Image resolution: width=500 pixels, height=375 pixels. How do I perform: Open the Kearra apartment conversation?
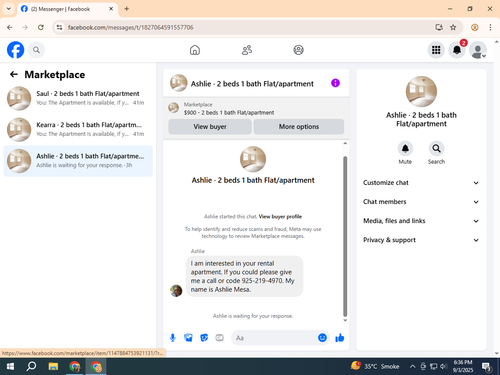point(78,129)
